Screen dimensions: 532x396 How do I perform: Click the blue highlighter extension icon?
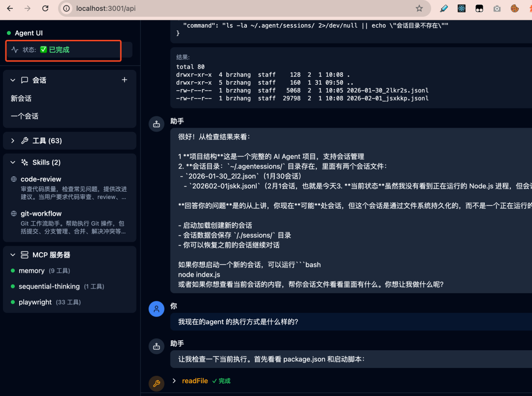click(x=443, y=8)
